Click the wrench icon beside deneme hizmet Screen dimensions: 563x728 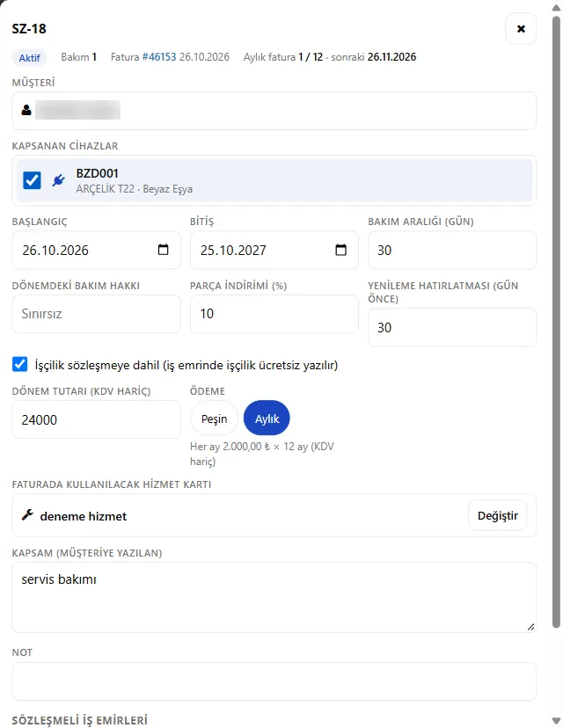click(x=27, y=515)
